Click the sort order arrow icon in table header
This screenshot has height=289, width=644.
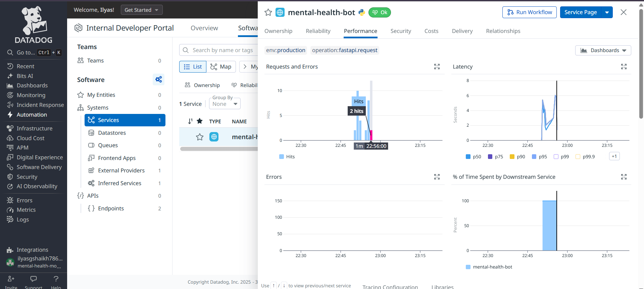click(x=190, y=121)
